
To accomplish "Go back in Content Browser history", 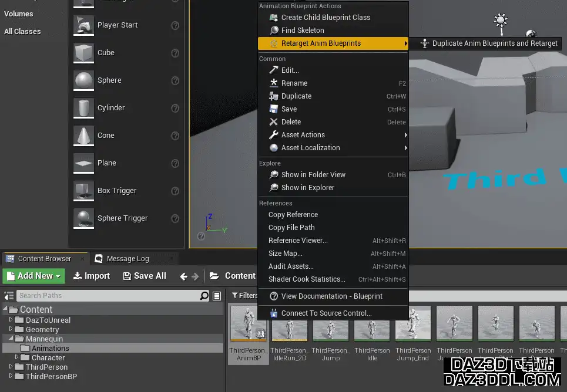I will 184,276.
